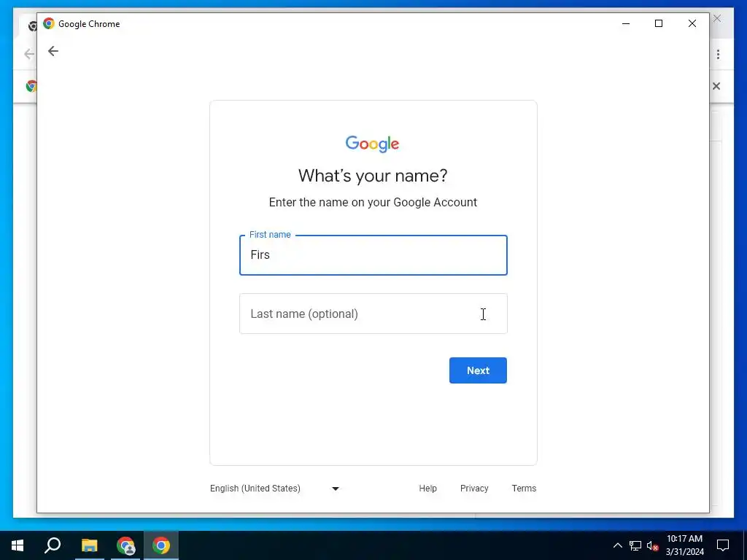Image resolution: width=747 pixels, height=560 pixels.
Task: Click the blue Next button
Action: coord(478,370)
